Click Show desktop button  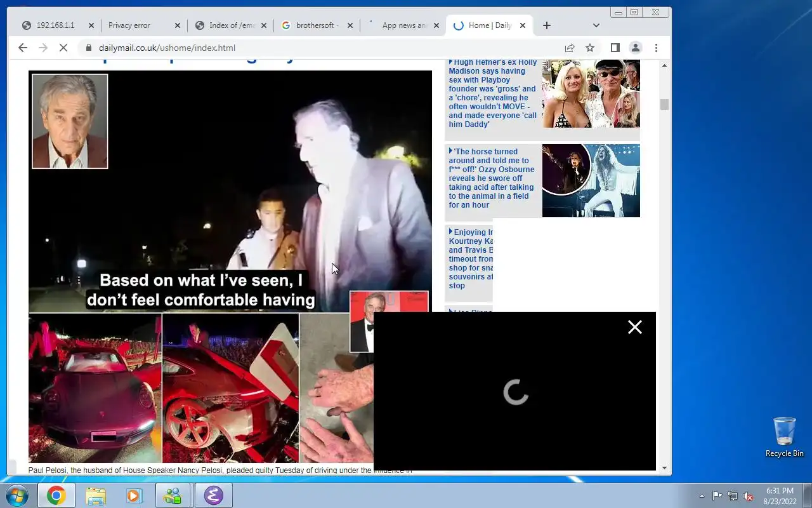pos(808,495)
